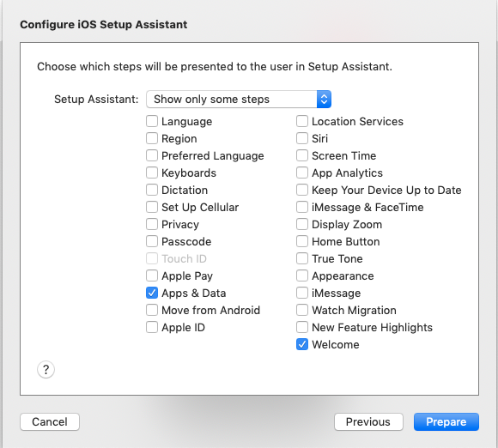Enable Keep Your Device Up to Date
This screenshot has height=448, width=498.
click(x=302, y=190)
